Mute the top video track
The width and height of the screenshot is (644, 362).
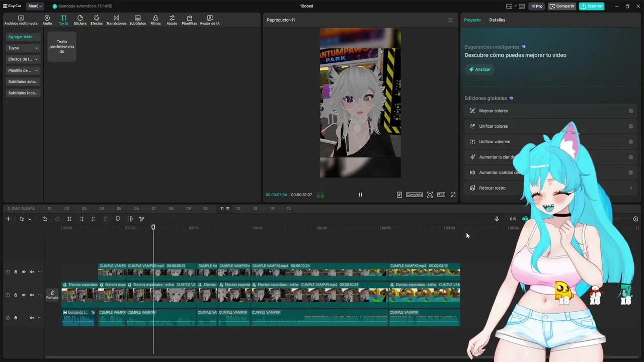pyautogui.click(x=31, y=272)
